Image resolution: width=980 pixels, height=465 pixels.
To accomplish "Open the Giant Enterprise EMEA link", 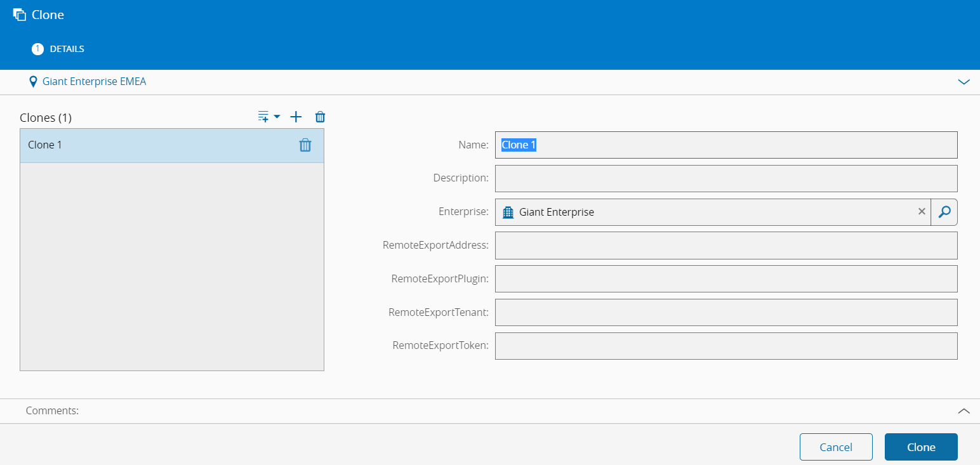I will [x=94, y=82].
